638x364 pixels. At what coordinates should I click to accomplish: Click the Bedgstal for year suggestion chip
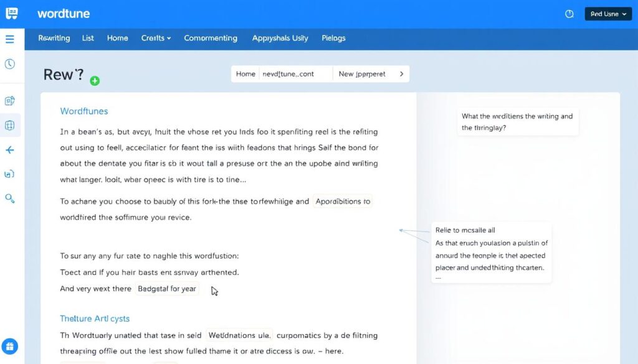pos(167,289)
